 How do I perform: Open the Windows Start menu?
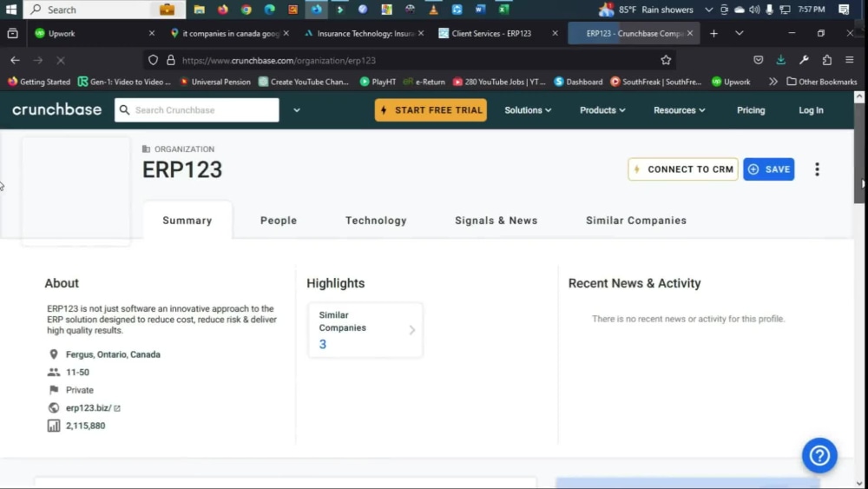[11, 10]
